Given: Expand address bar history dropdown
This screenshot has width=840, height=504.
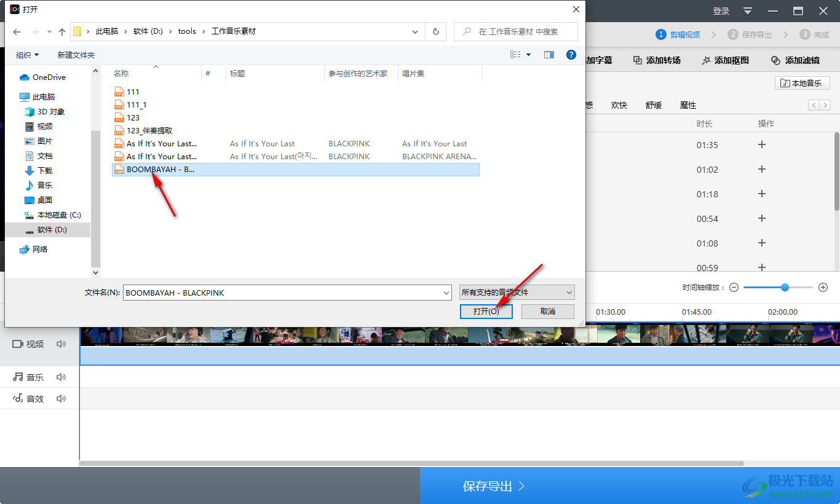Looking at the screenshot, I should point(415,31).
